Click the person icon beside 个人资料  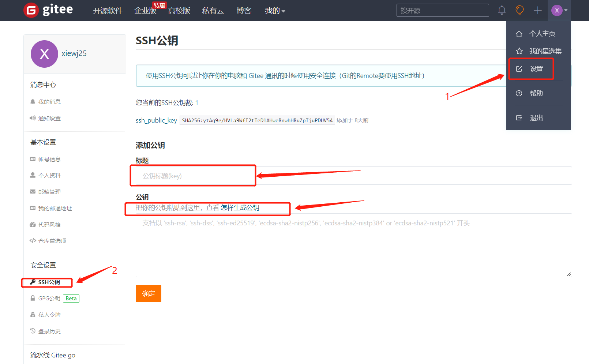pyautogui.click(x=33, y=175)
